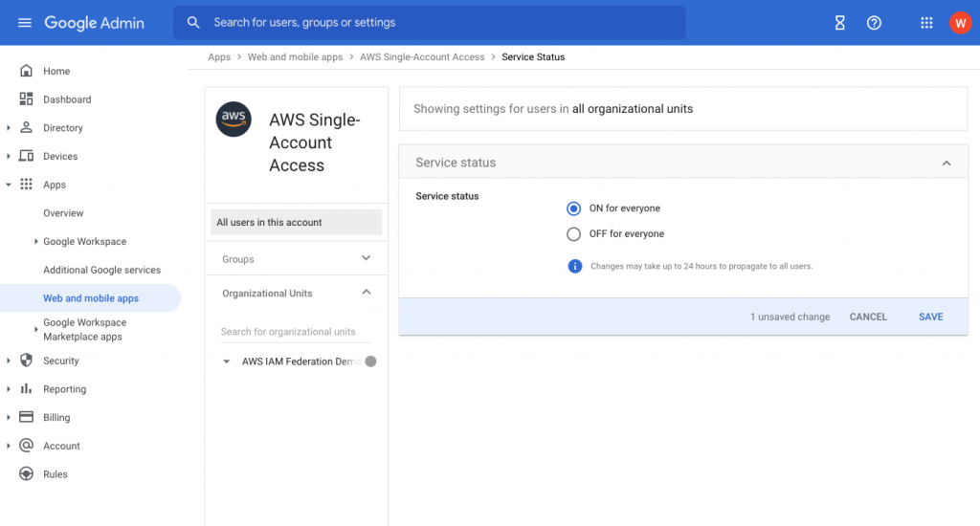
Task: Open Rules in the sidebar
Action: 55,474
